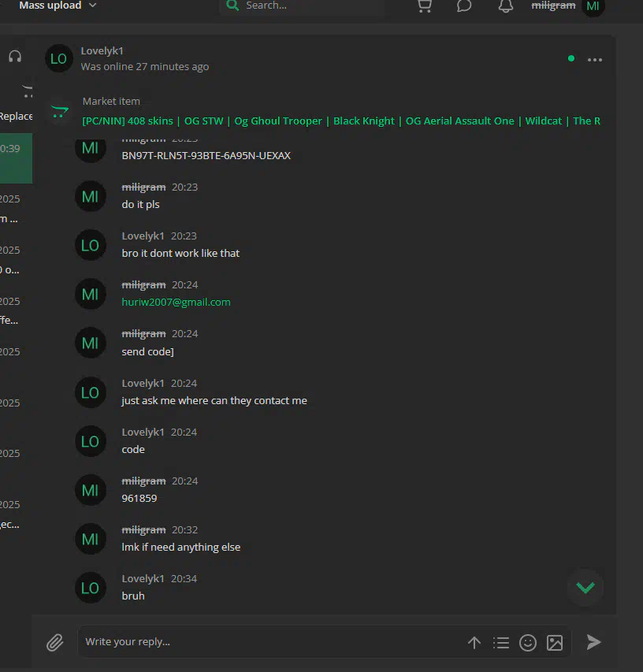
Task: Focus the Search field at top
Action: [x=303, y=6]
